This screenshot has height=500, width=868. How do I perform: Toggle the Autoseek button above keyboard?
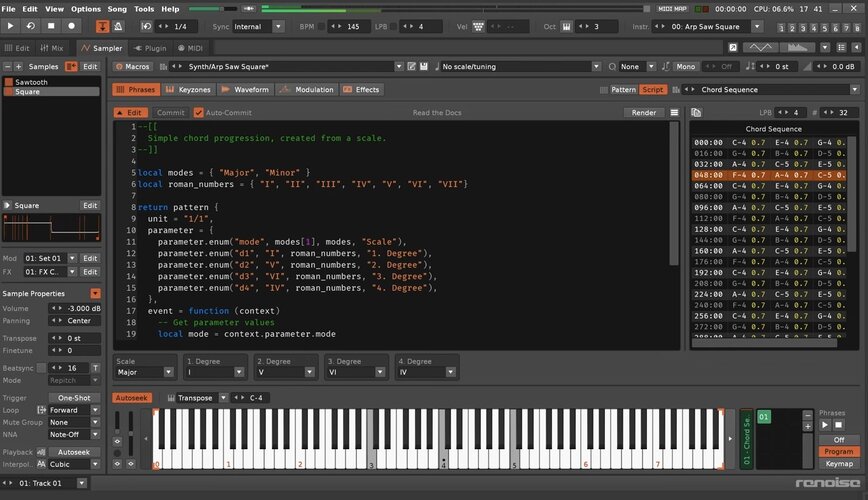[x=131, y=398]
